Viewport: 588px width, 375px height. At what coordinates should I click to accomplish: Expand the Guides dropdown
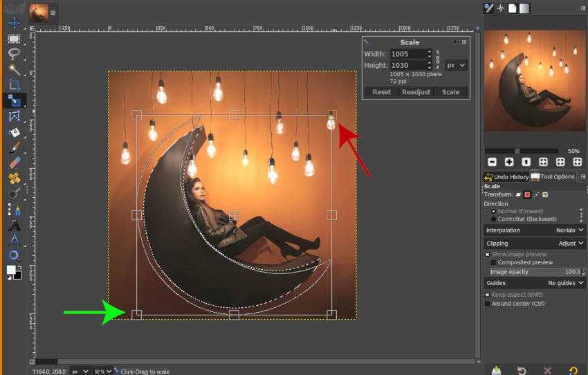point(534,283)
